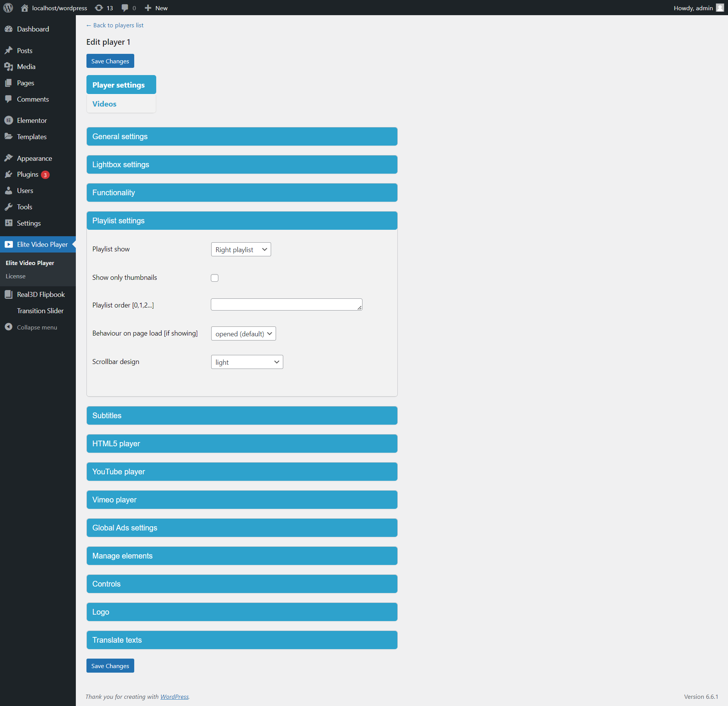Open the Scrollbar design dropdown
Screen dimensions: 728x706
click(247, 362)
